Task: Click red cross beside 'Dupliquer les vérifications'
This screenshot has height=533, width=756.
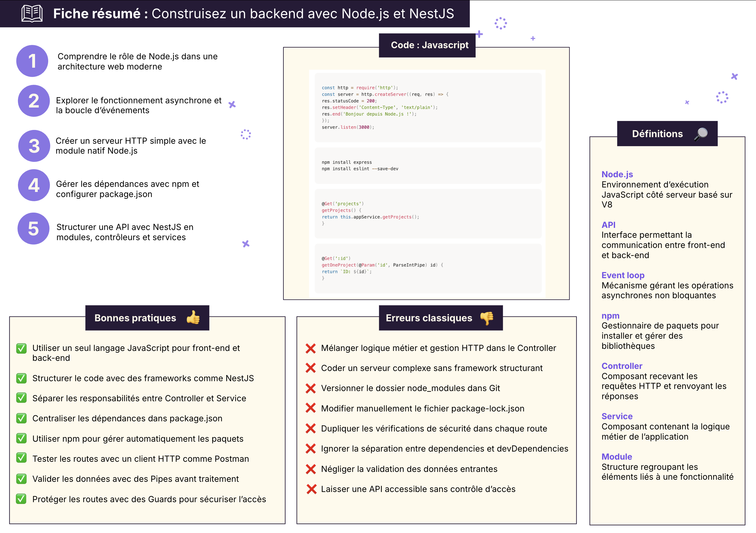Action: point(310,428)
